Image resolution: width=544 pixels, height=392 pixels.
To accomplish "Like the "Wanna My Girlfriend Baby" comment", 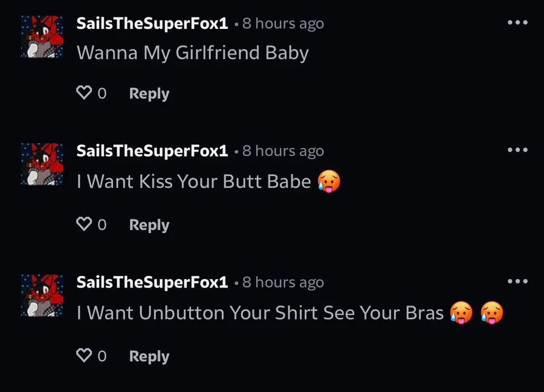I will click(x=84, y=93).
